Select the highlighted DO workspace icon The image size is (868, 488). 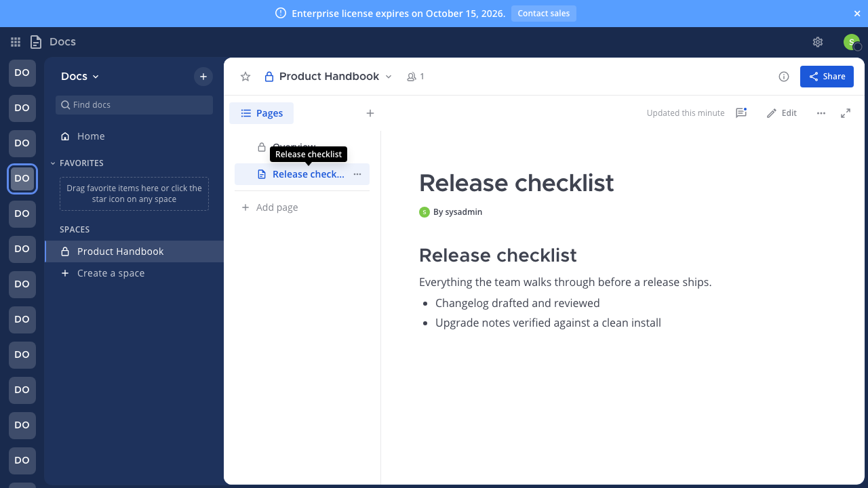[22, 178]
